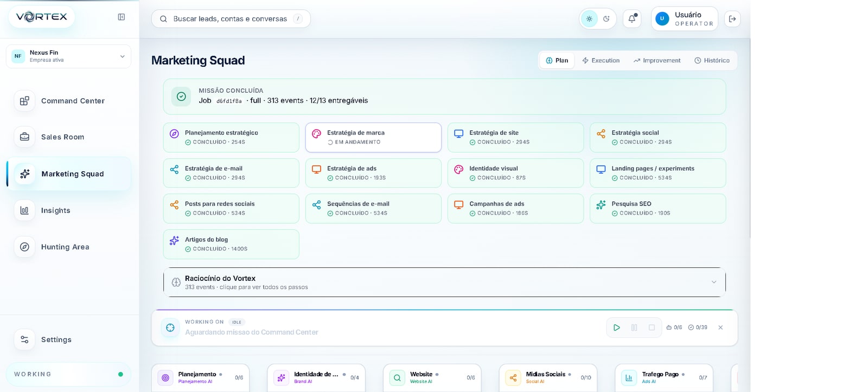Open Estratégia social card

658,137
